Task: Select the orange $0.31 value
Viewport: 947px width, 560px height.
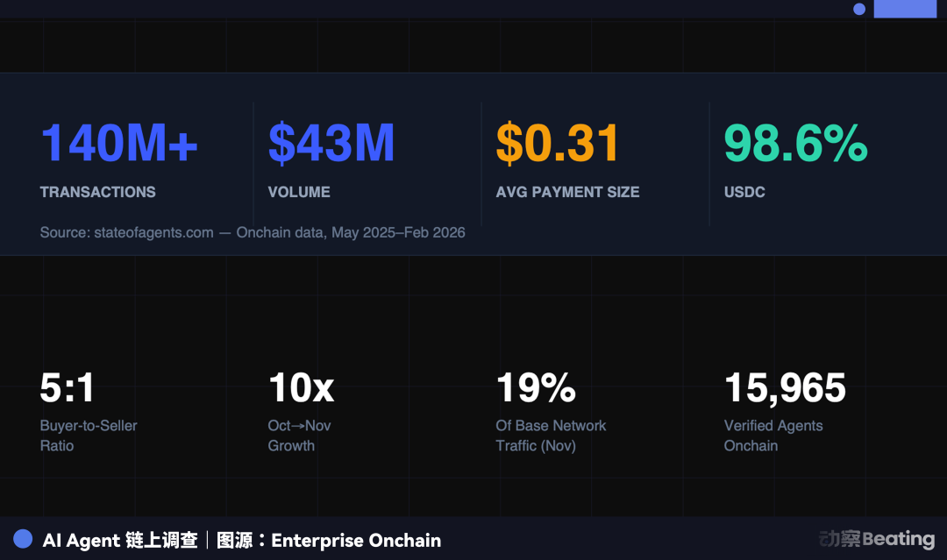Action: pyautogui.click(x=558, y=144)
